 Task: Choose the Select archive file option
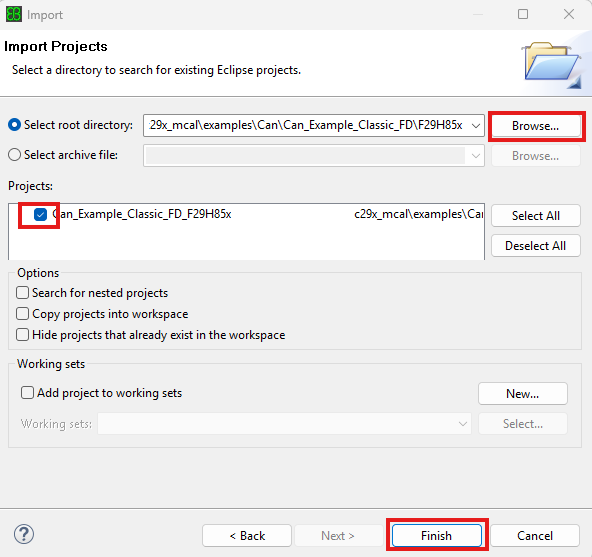point(14,155)
